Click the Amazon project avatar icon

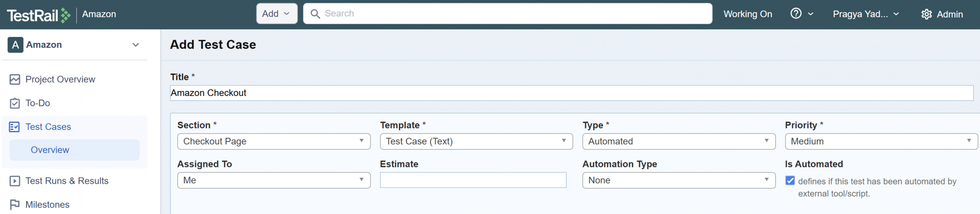coord(15,45)
